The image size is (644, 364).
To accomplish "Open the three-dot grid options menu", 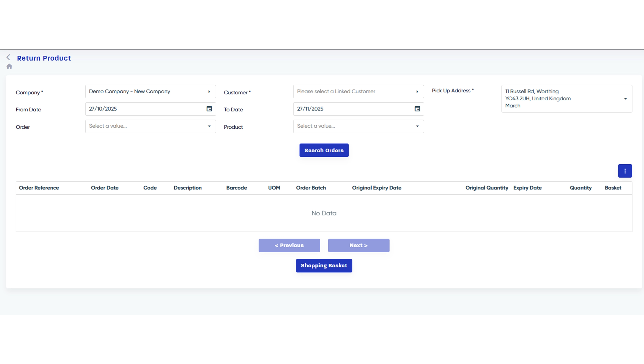I will [x=625, y=171].
